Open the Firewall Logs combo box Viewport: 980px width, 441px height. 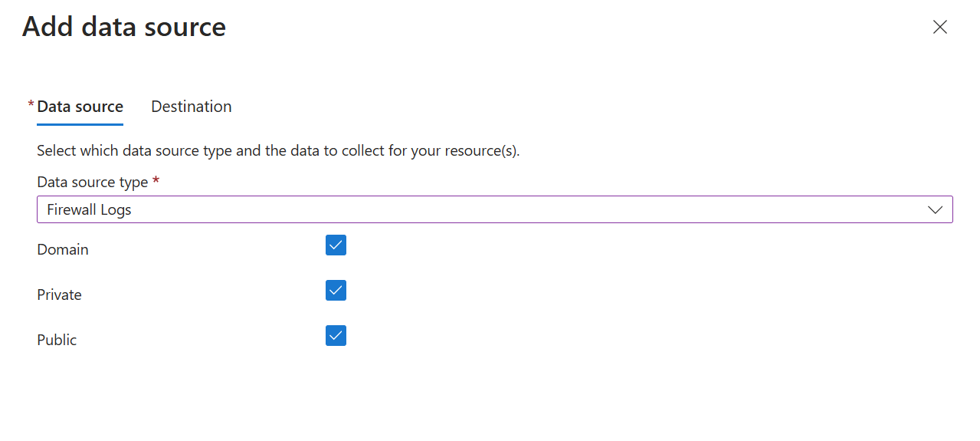coord(495,209)
